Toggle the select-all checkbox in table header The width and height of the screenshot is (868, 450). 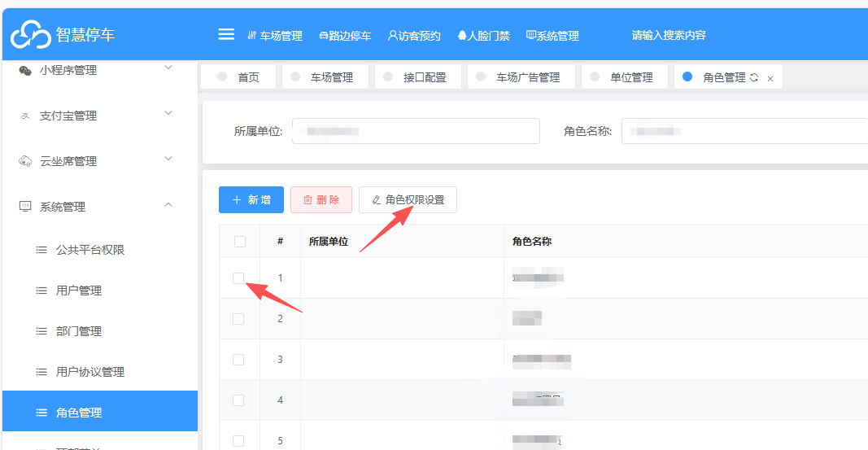point(240,242)
